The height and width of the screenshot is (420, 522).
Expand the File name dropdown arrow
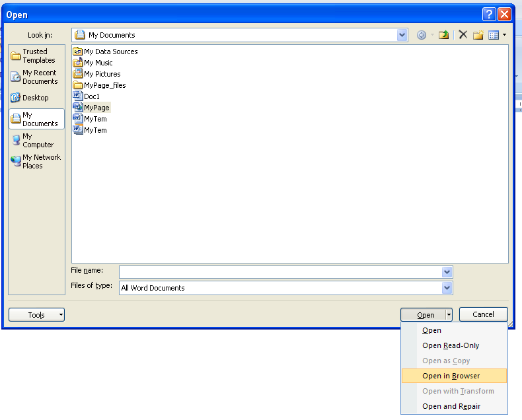pos(447,272)
